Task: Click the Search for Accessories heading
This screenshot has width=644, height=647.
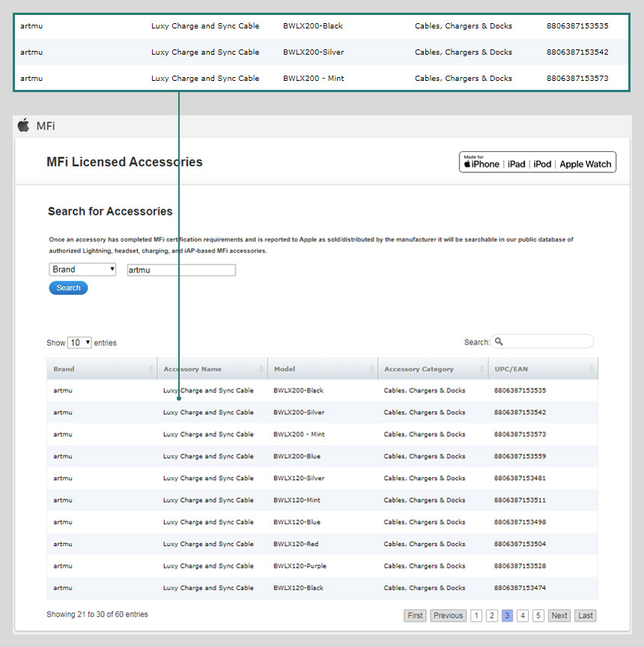Action: [110, 211]
